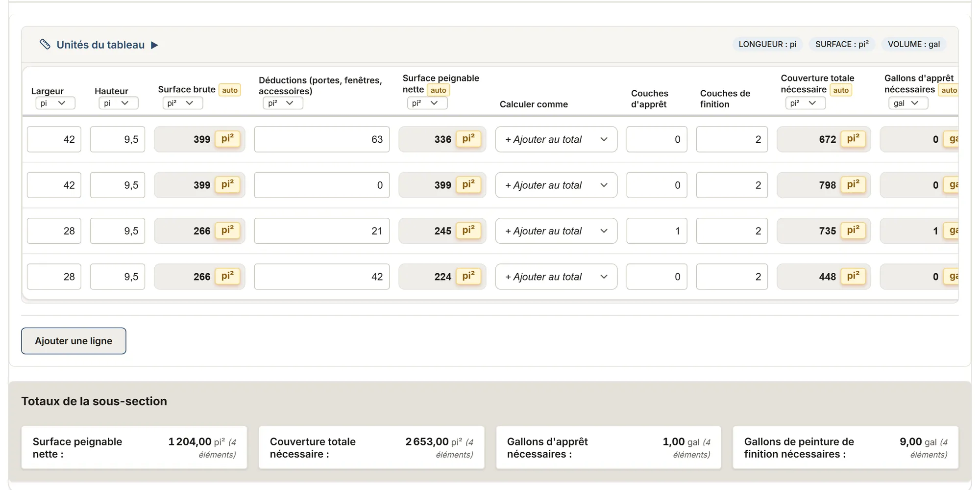
Task: Click the auto badge next to Surface brute
Action: click(x=230, y=90)
